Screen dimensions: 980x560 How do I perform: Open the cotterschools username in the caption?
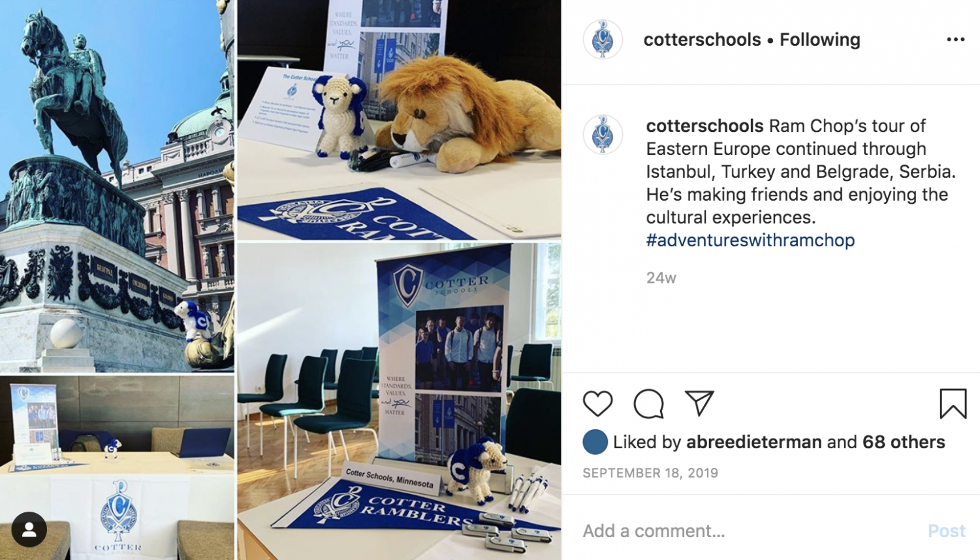(704, 125)
